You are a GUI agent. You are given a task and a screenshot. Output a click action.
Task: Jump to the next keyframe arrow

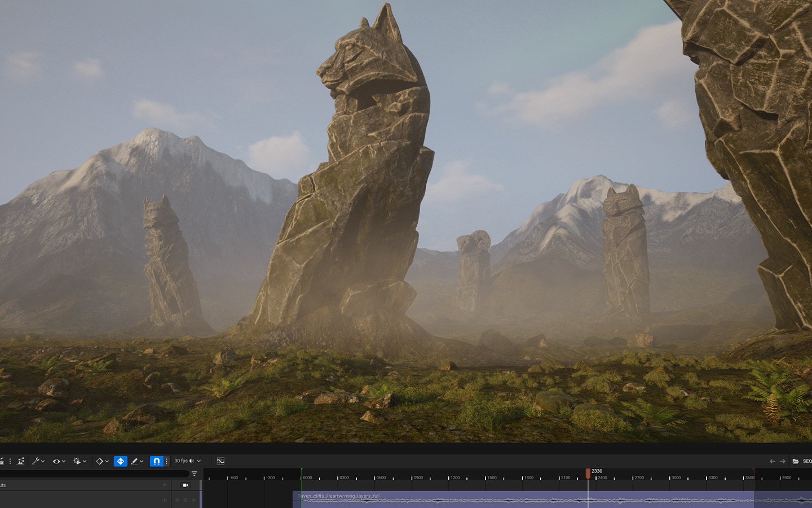[194, 500]
